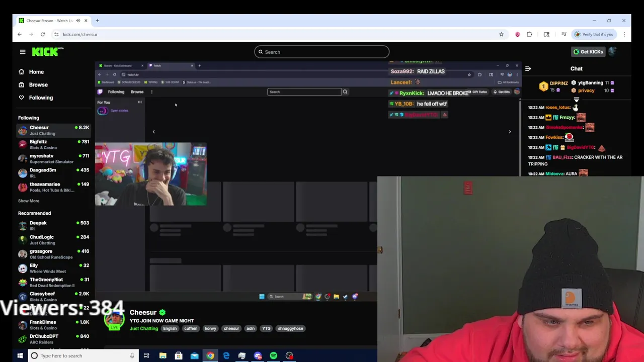Click roses_lotus username in chat
Screen dimensions: 644x362
pos(558,107)
